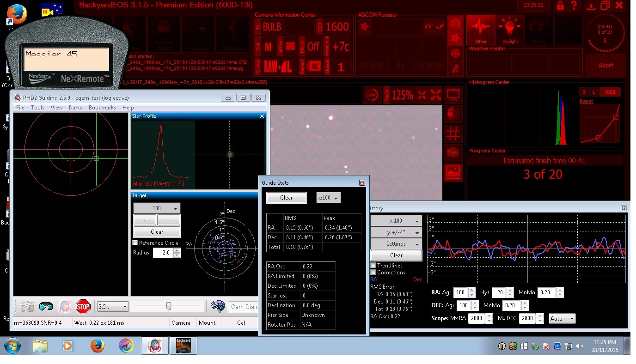The width and height of the screenshot is (636, 364).
Task: Click the PHD2 gamma slider handle
Action: [169, 306]
